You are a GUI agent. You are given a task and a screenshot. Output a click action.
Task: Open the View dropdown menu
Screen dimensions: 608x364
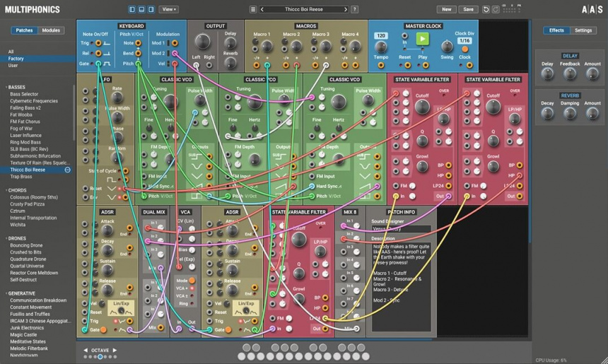pos(168,10)
